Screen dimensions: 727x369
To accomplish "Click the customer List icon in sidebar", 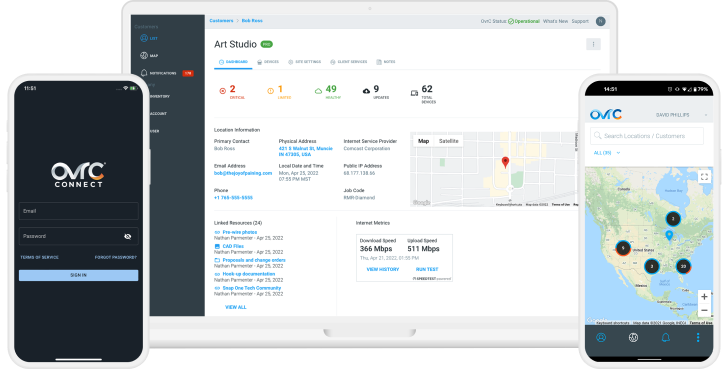I will tap(144, 38).
